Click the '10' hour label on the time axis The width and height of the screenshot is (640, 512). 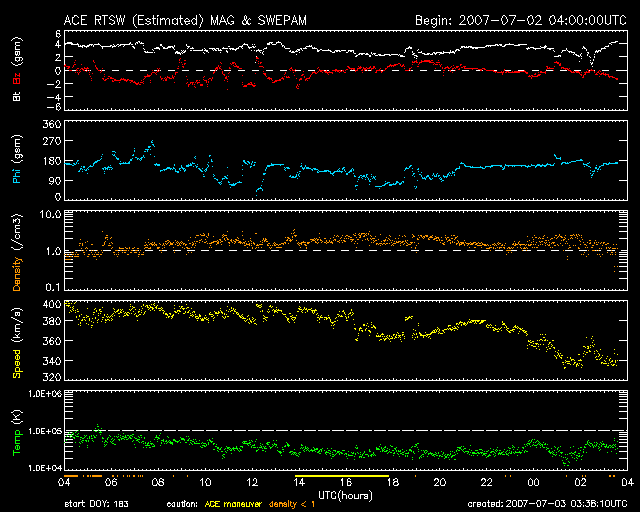[205, 483]
